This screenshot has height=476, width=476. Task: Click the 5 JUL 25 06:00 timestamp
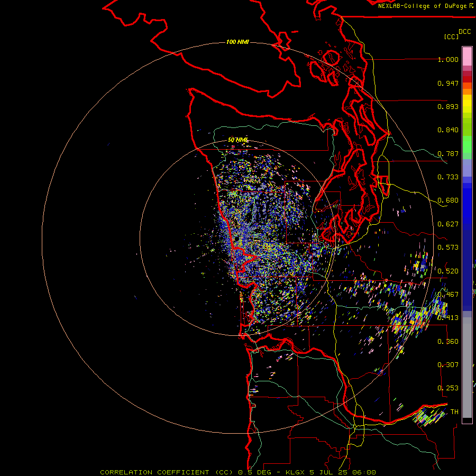click(343, 472)
